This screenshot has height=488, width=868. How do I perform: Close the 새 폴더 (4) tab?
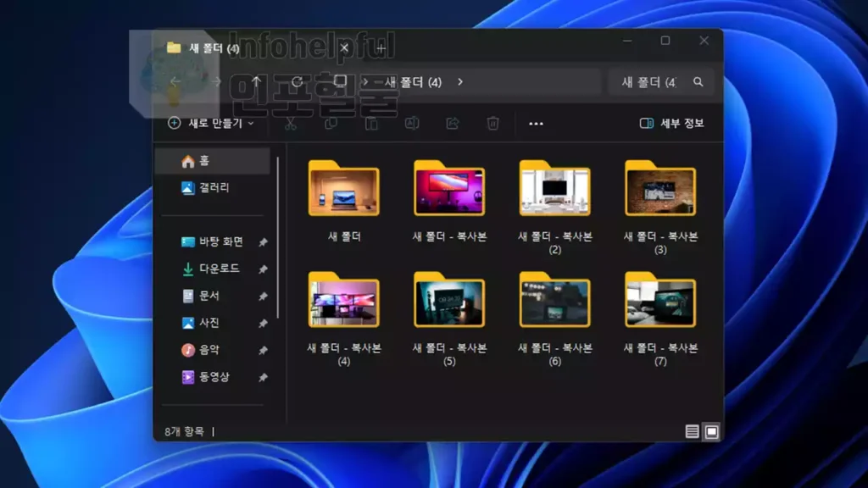click(x=344, y=48)
